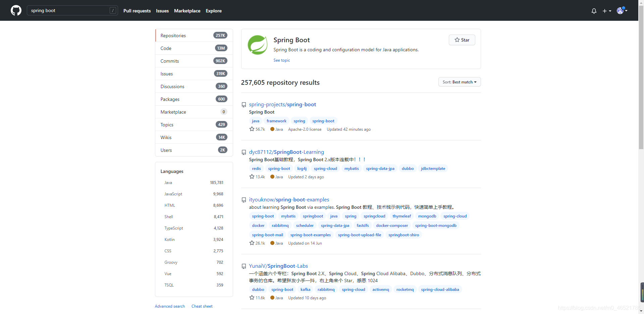This screenshot has width=644, height=314.
Task: Open the Sort: Best match dropdown
Action: tap(459, 82)
